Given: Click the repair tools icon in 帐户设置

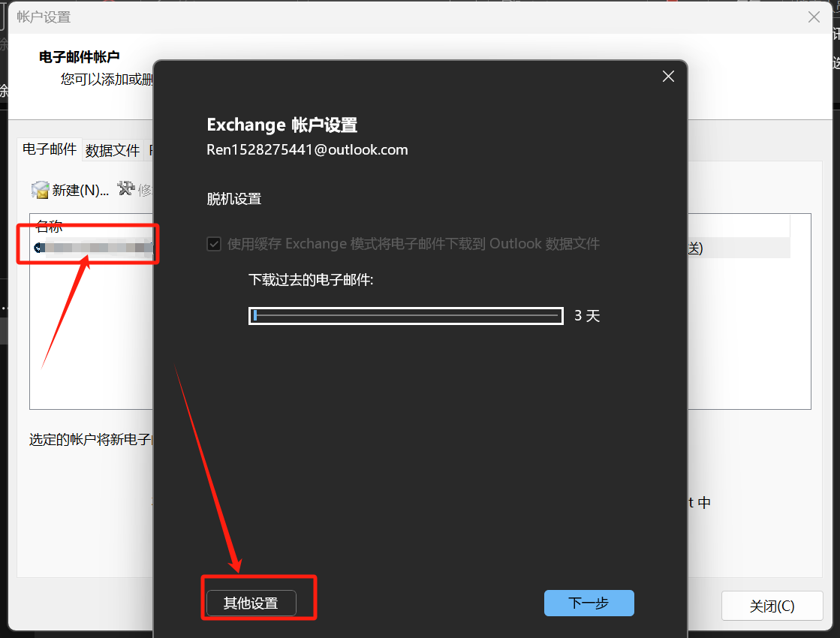Looking at the screenshot, I should [x=126, y=188].
